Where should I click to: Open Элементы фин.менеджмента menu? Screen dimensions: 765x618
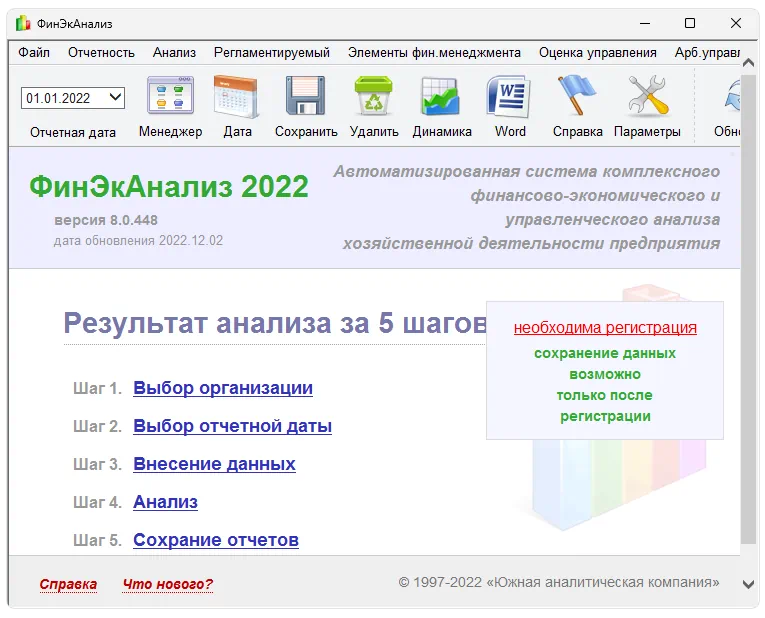(x=434, y=52)
